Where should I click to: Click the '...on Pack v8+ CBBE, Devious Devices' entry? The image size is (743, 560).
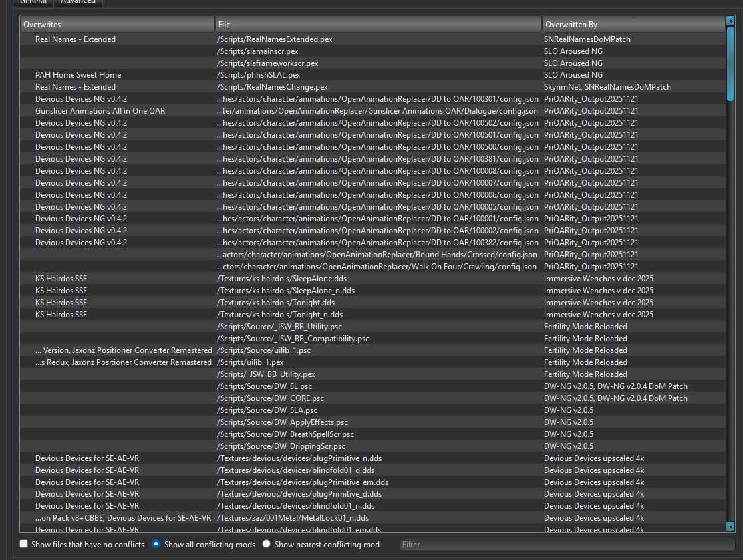(x=123, y=518)
